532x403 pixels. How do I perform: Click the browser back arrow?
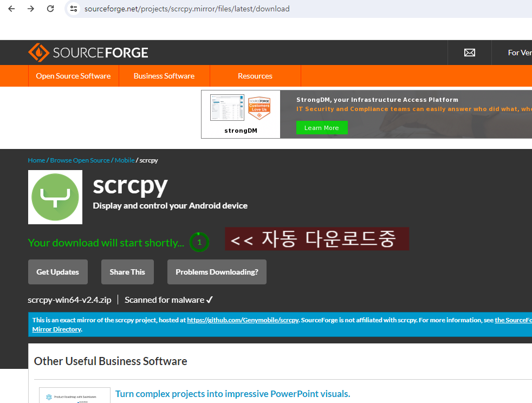pyautogui.click(x=11, y=9)
